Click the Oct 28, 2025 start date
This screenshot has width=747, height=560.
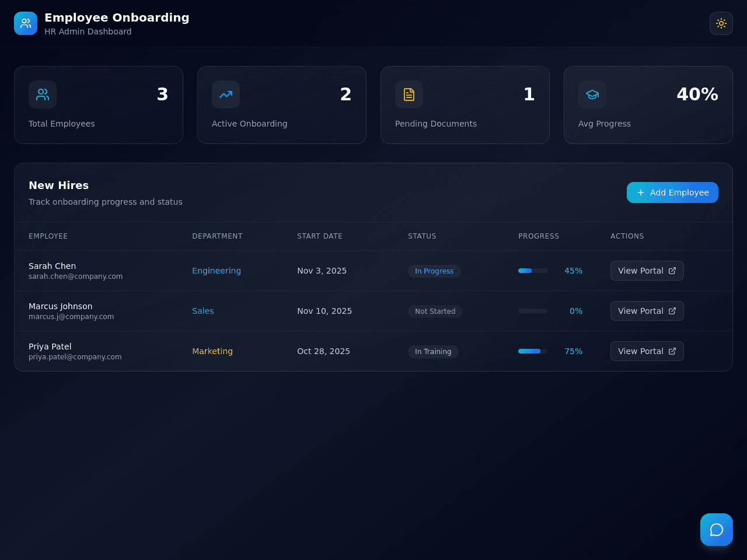point(324,351)
